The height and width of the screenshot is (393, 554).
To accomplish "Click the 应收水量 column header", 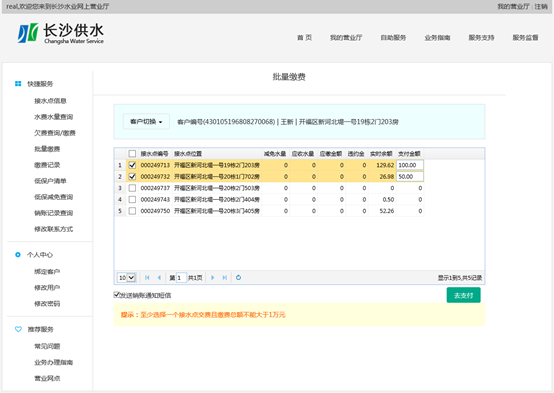I will click(302, 154).
